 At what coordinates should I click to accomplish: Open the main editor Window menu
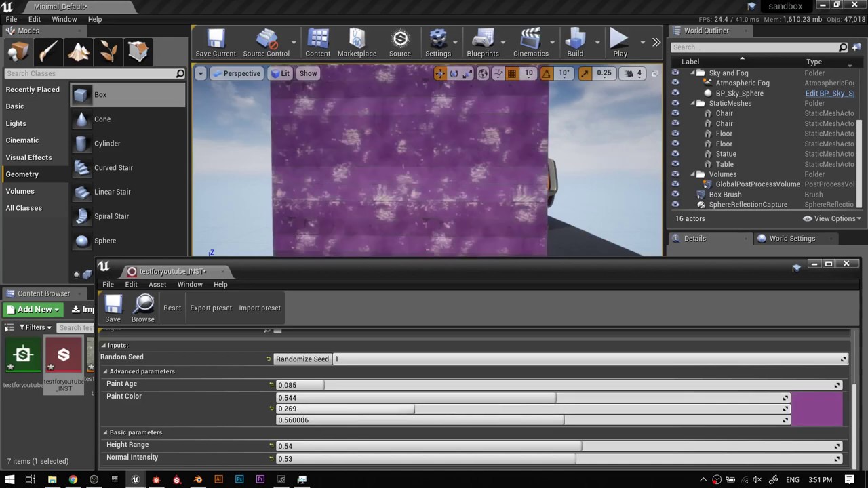(x=64, y=19)
